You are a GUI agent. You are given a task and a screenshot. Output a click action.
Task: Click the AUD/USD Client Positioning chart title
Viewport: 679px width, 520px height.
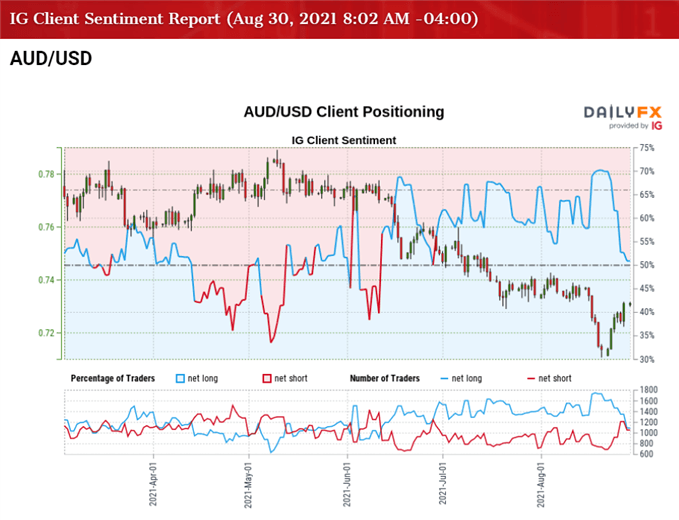tap(344, 112)
